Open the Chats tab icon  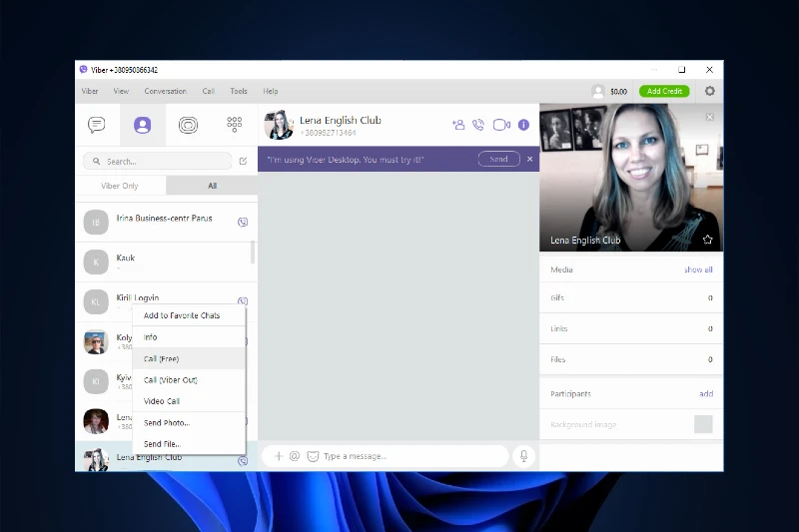(97, 125)
